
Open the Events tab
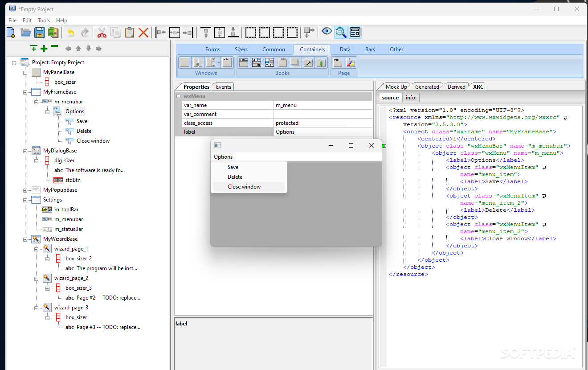point(223,87)
